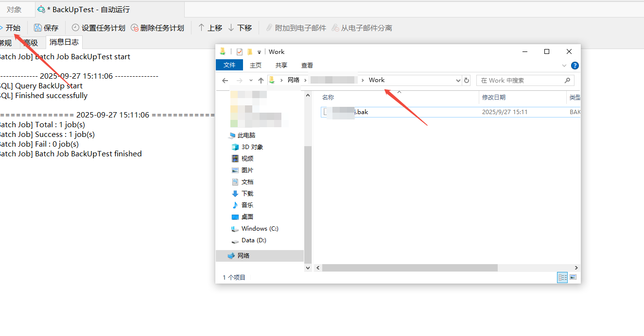644x336 pixels.
Task: Switch to the 高级 tab
Action: click(31, 43)
